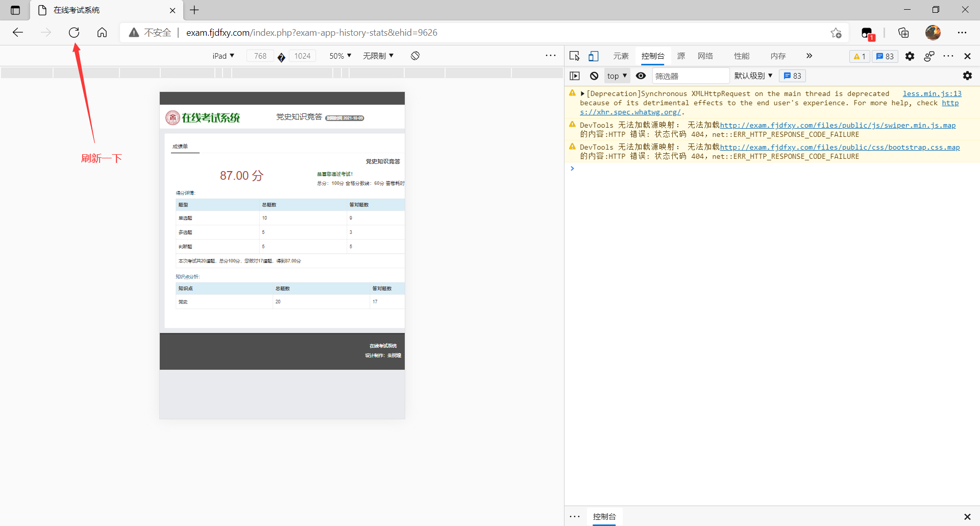This screenshot has width=980, height=526.
Task: Switch to the 性能 tab
Action: (742, 56)
